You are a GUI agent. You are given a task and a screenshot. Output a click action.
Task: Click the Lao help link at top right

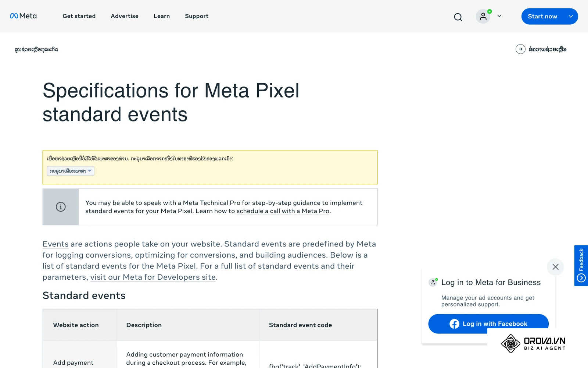click(547, 49)
